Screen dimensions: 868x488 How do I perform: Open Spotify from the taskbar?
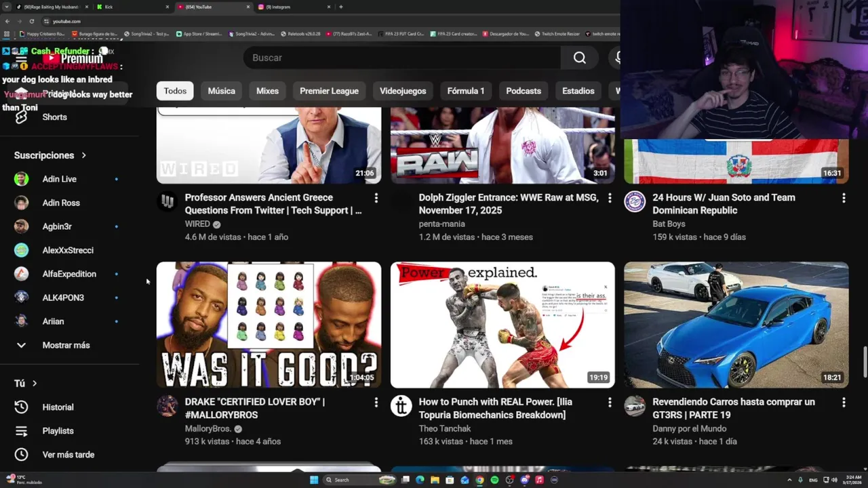[494, 480]
